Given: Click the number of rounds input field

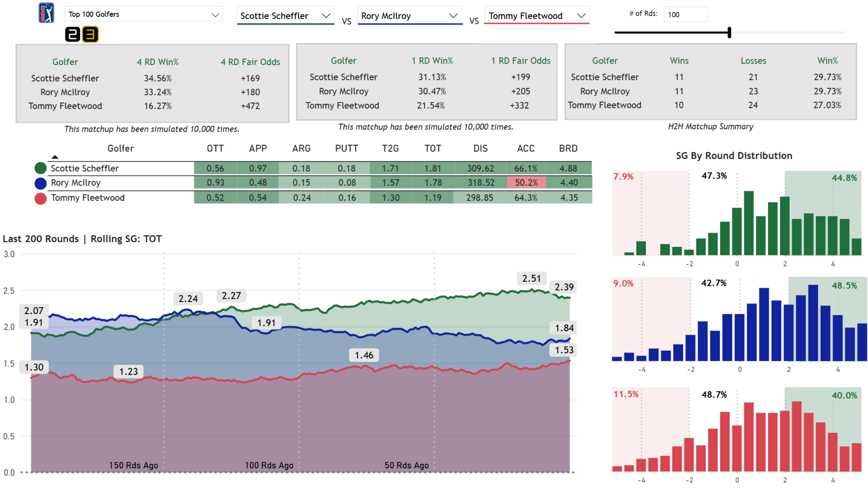Looking at the screenshot, I should 685,14.
